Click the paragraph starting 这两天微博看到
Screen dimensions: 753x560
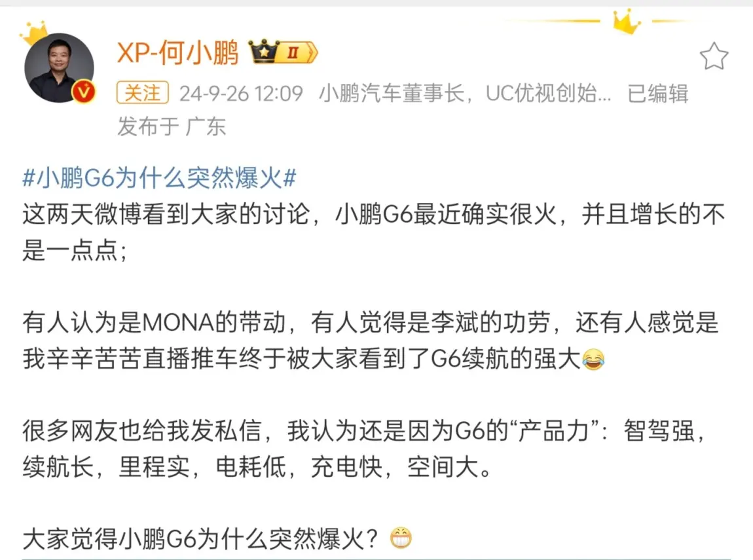pos(374,232)
